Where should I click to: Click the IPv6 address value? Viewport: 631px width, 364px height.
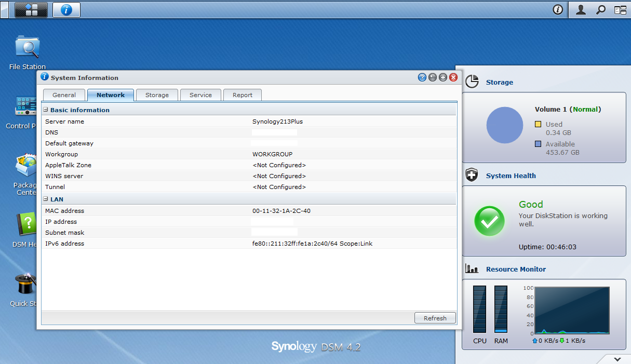313,244
